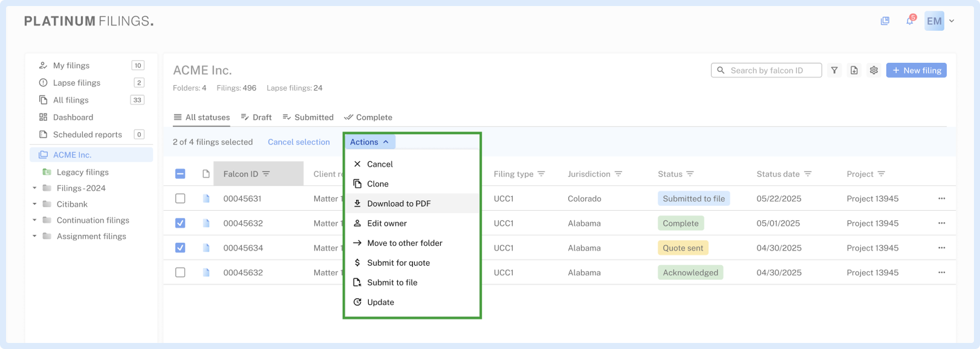The width and height of the screenshot is (980, 349).
Task: Switch to Submitted tab
Action: coord(308,117)
